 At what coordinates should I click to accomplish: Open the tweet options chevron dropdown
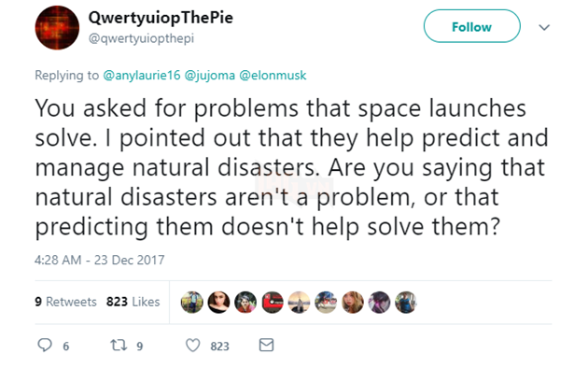[544, 27]
